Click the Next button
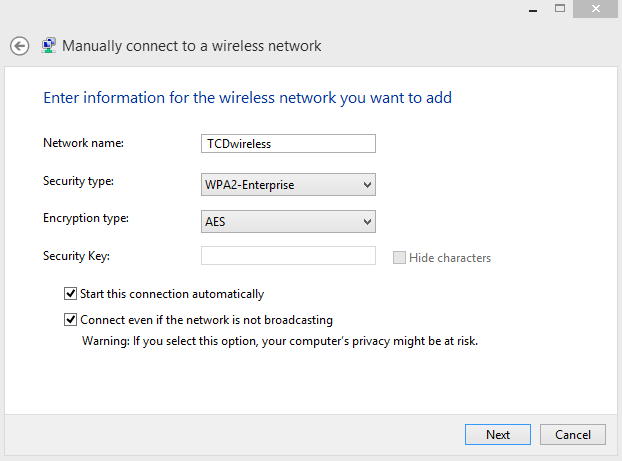Image resolution: width=622 pixels, height=461 pixels. tap(497, 434)
